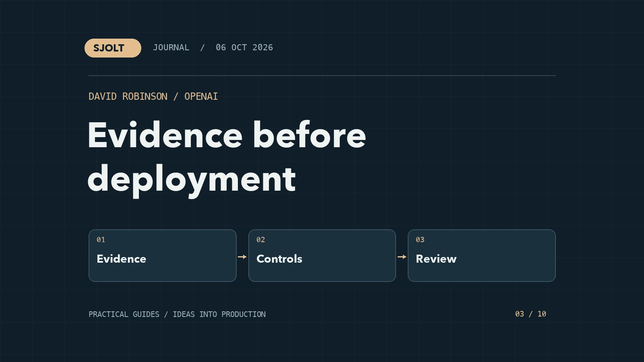Click the arrow between Evidence and Controls

point(242,257)
